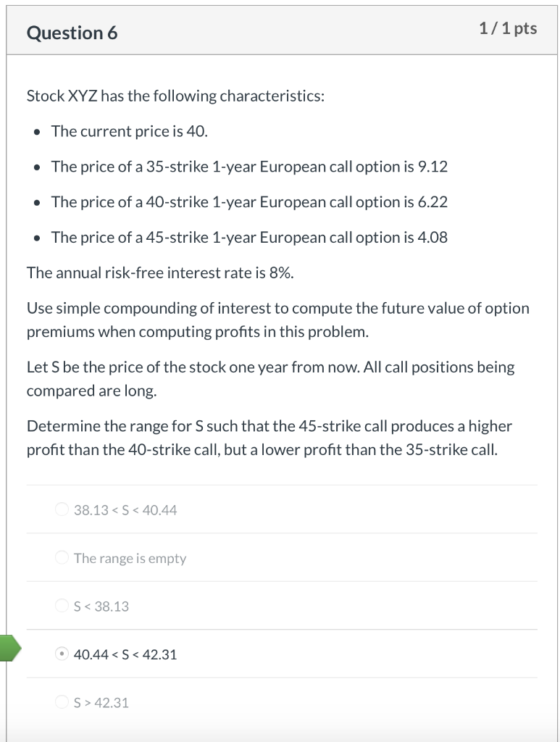Click the bullet about the 40-strike call option

tap(249, 202)
